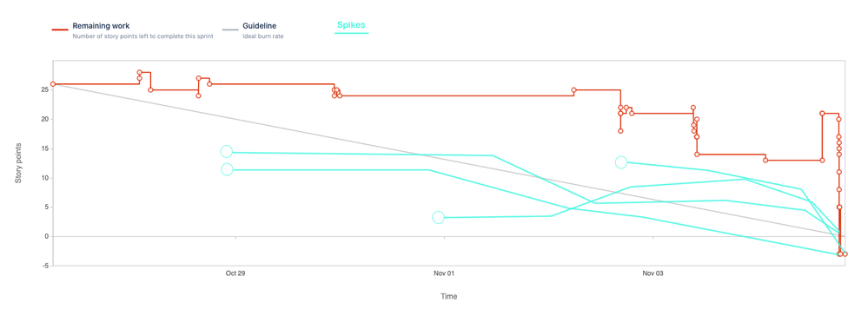Image resolution: width=868 pixels, height=316 pixels.
Task: Click the story points left legend description
Action: (x=142, y=36)
